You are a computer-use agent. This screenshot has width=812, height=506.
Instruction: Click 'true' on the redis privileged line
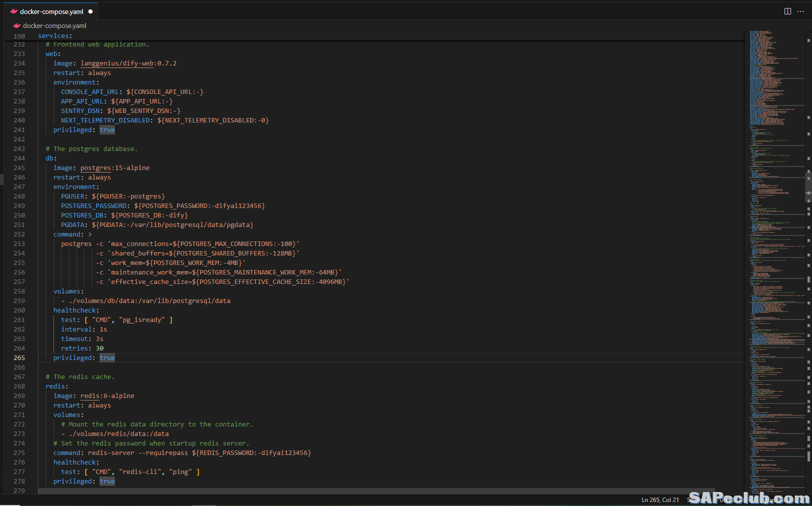pos(107,481)
